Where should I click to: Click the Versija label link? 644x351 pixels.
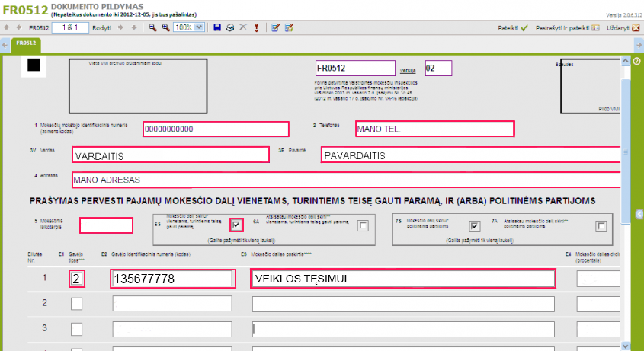pos(408,71)
